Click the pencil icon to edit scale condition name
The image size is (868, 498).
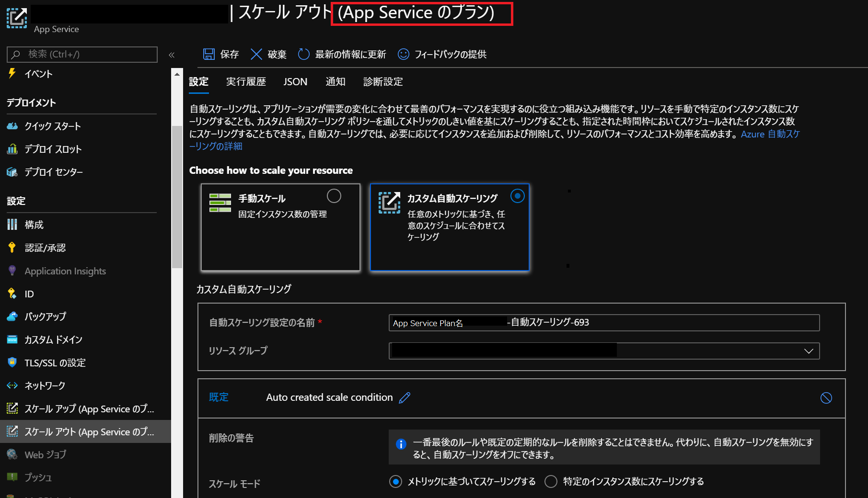[405, 397]
